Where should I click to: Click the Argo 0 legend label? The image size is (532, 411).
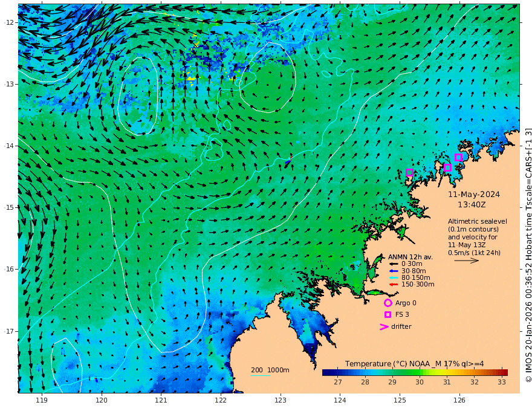tap(406, 303)
